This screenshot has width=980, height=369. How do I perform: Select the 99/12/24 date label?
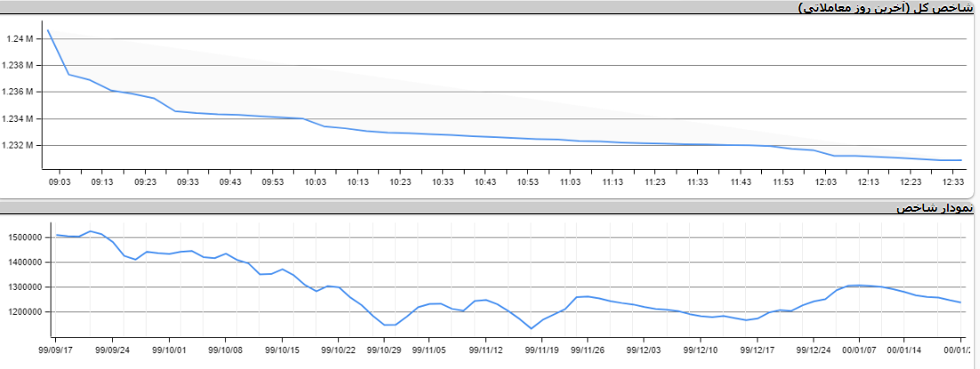coord(814,350)
